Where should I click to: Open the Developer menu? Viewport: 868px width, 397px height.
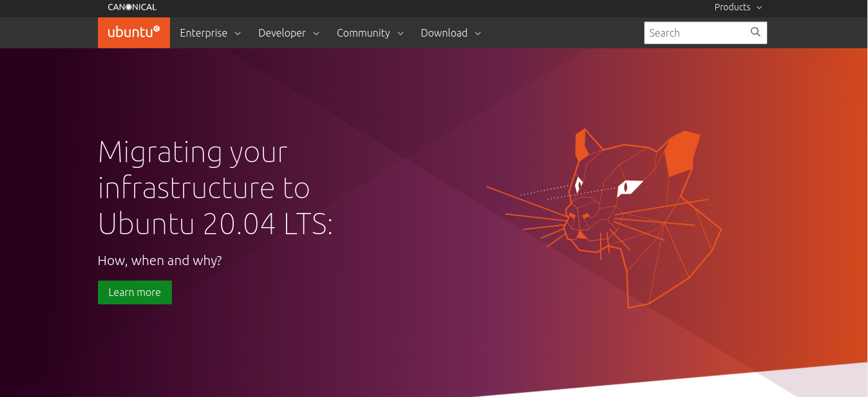[x=288, y=33]
